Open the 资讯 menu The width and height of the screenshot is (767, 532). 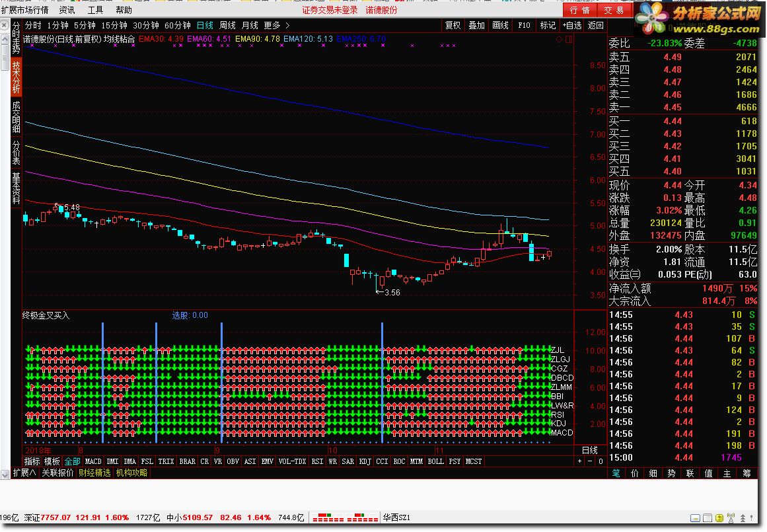click(x=67, y=11)
